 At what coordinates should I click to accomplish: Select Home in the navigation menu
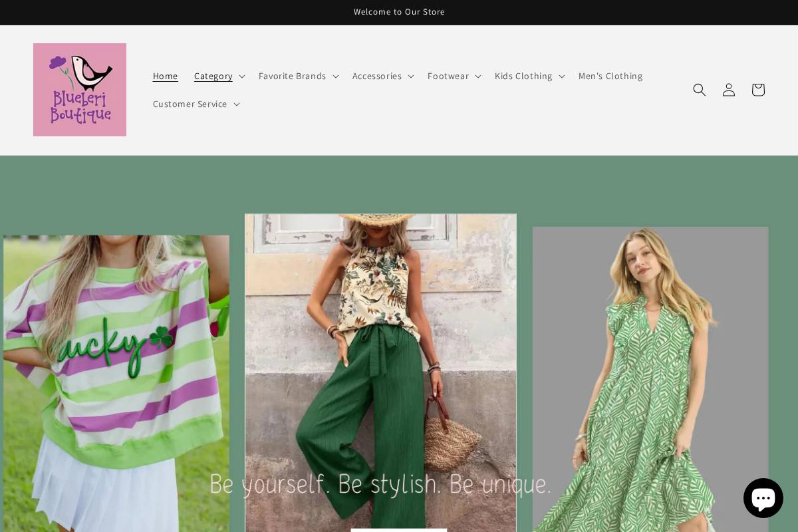tap(165, 76)
